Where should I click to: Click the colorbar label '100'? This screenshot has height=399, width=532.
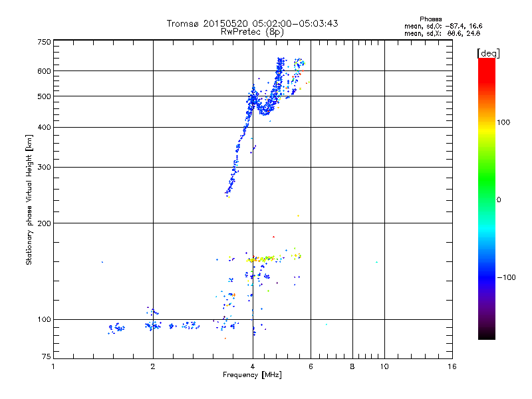point(503,122)
